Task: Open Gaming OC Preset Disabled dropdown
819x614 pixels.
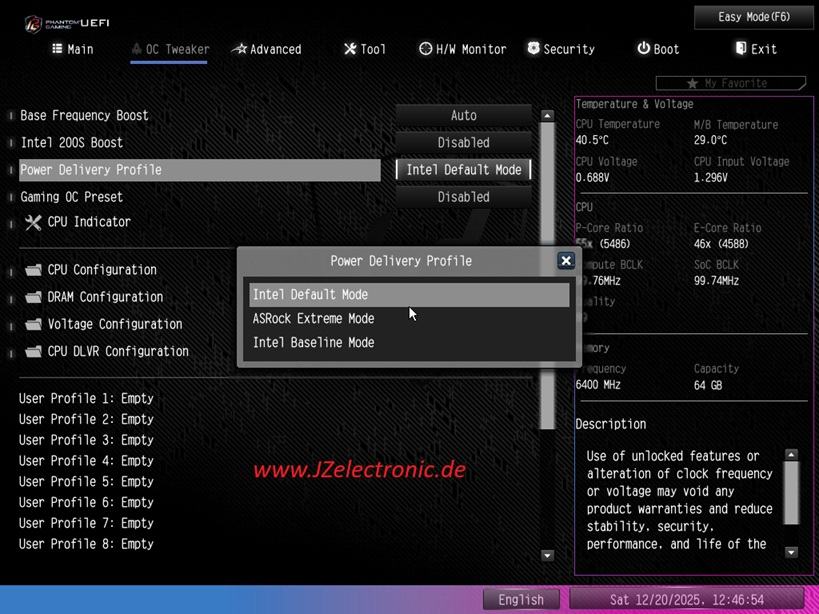Action: pos(463,197)
